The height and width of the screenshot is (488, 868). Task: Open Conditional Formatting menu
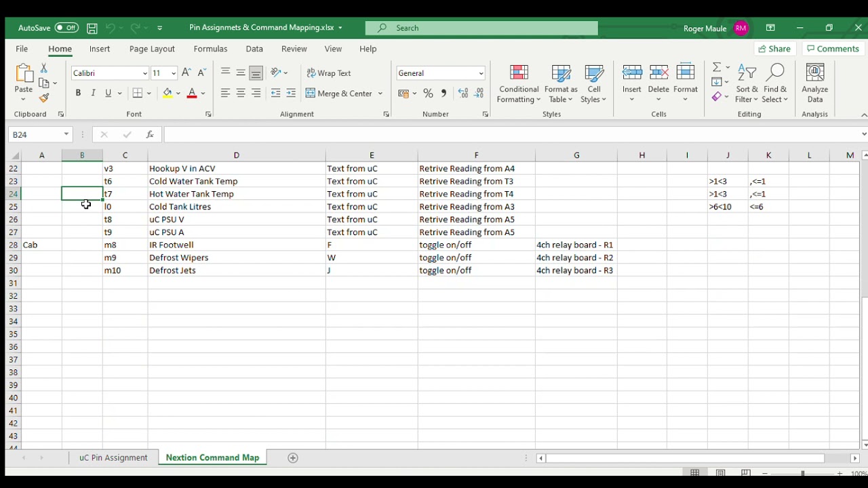pos(519,83)
